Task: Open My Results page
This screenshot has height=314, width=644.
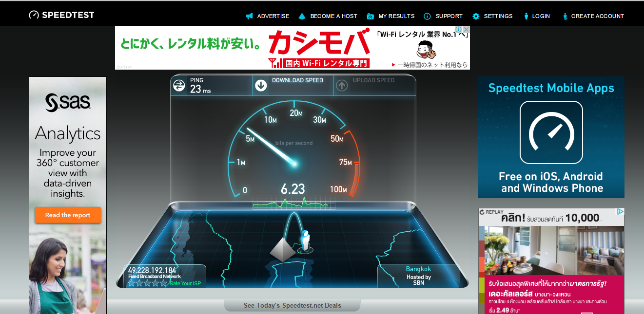Action: tap(396, 16)
